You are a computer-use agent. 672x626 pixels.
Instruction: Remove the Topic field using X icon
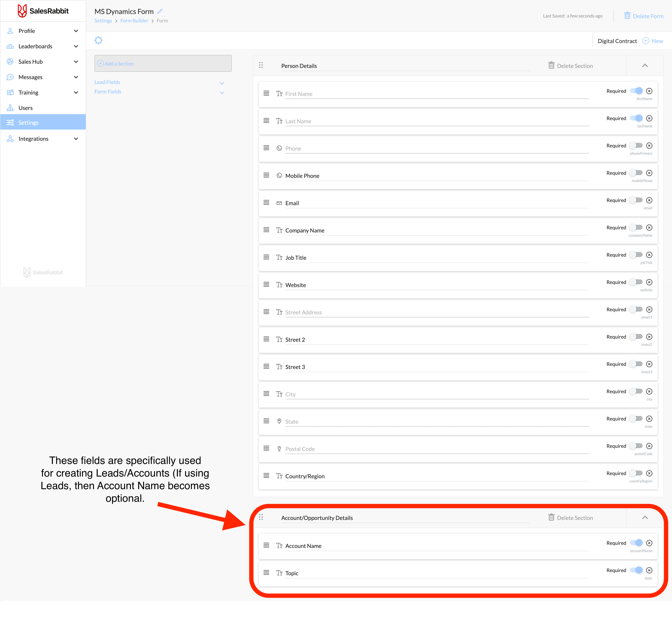[649, 570]
